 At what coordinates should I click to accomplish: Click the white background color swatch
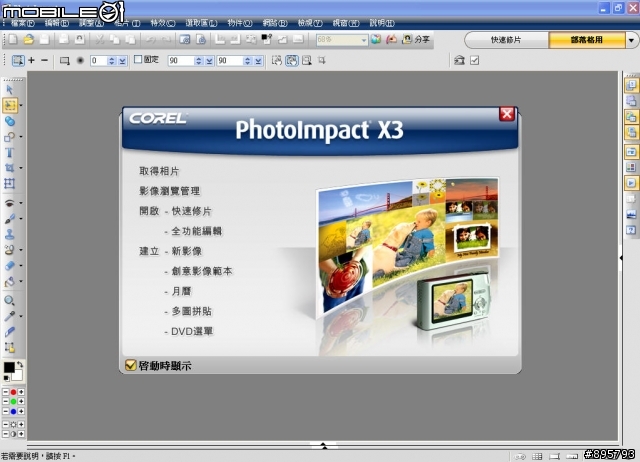coord(18,375)
